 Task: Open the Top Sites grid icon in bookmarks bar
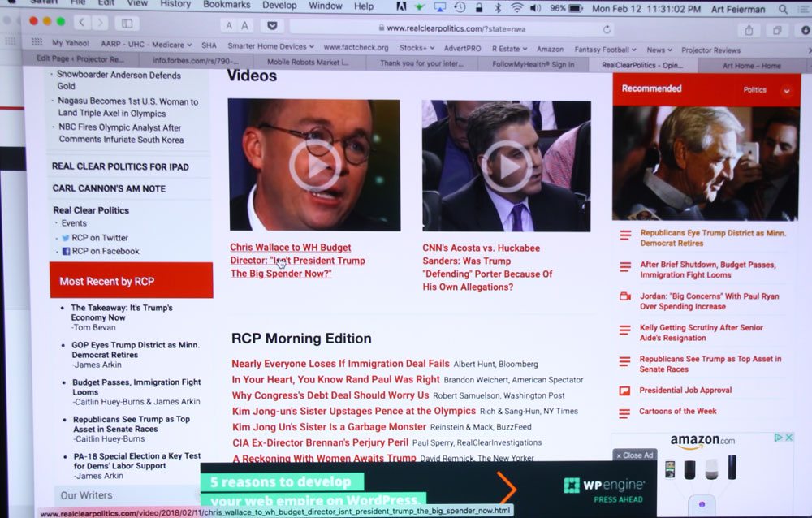click(x=37, y=42)
